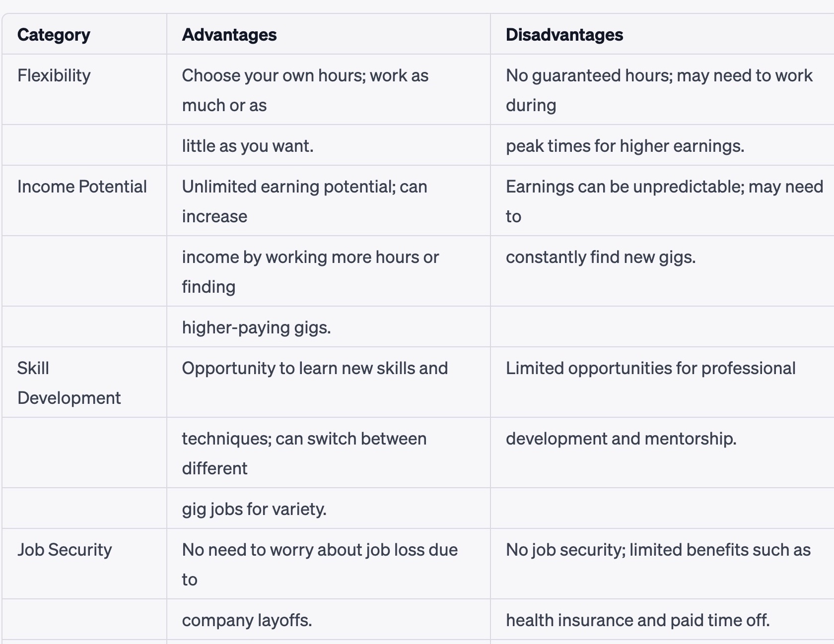834x644 pixels.
Task: Click the 'Earnings can be unpredictable' cell
Action: pyautogui.click(x=664, y=201)
